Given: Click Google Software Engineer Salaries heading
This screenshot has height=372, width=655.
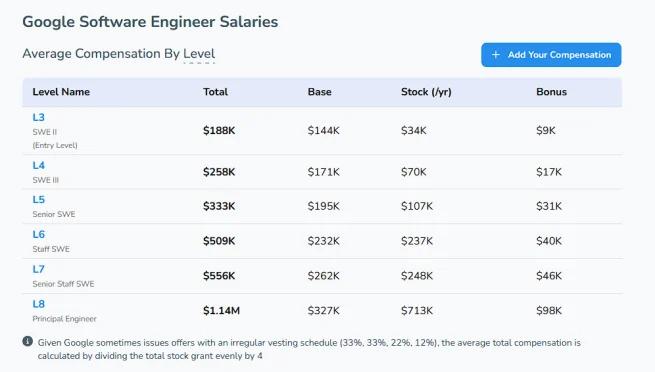Looking at the screenshot, I should [150, 22].
